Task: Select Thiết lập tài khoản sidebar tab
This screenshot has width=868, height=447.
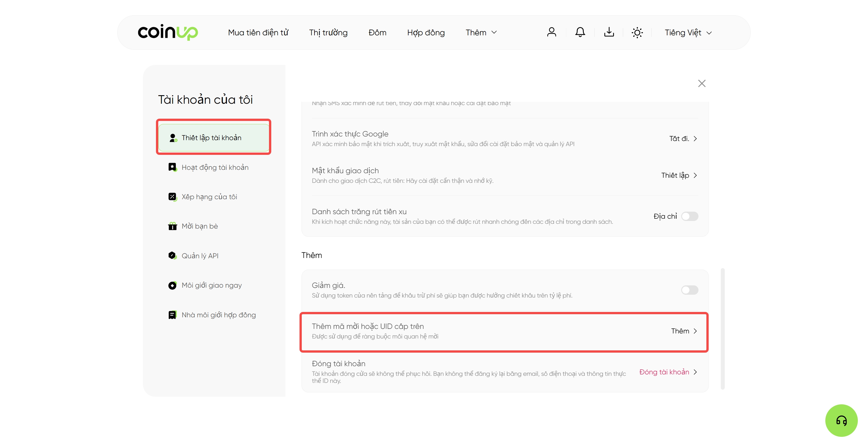Action: (x=214, y=138)
